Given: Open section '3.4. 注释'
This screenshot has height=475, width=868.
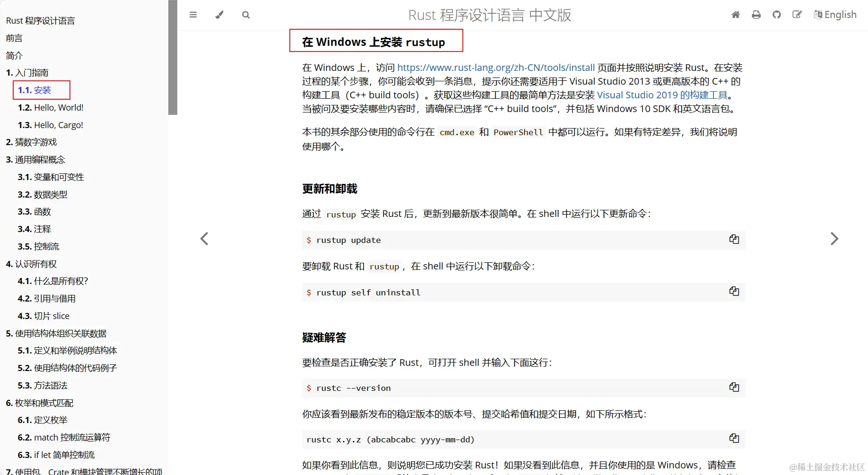Looking at the screenshot, I should point(34,229).
